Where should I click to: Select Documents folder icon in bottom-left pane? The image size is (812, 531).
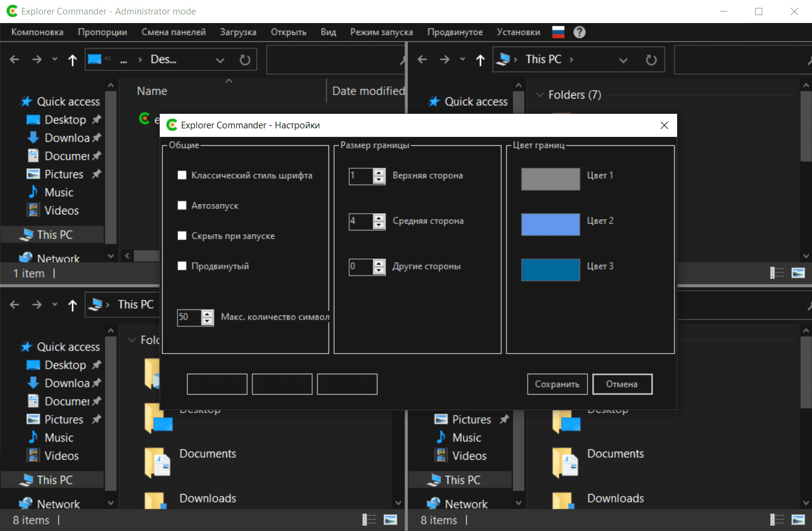pos(157,463)
